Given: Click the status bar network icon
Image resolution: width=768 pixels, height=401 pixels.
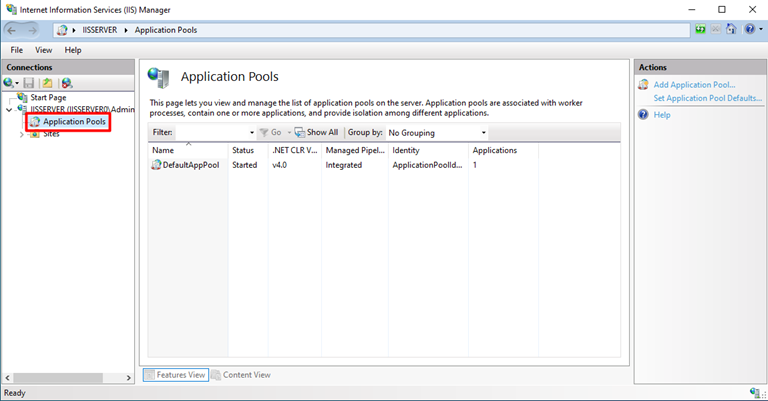Looking at the screenshot, I should (x=755, y=392).
